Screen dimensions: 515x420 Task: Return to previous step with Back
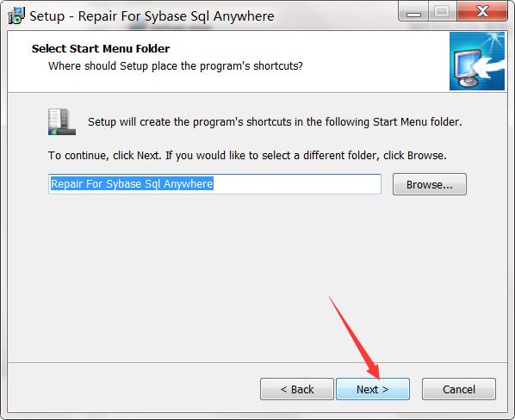coord(297,389)
